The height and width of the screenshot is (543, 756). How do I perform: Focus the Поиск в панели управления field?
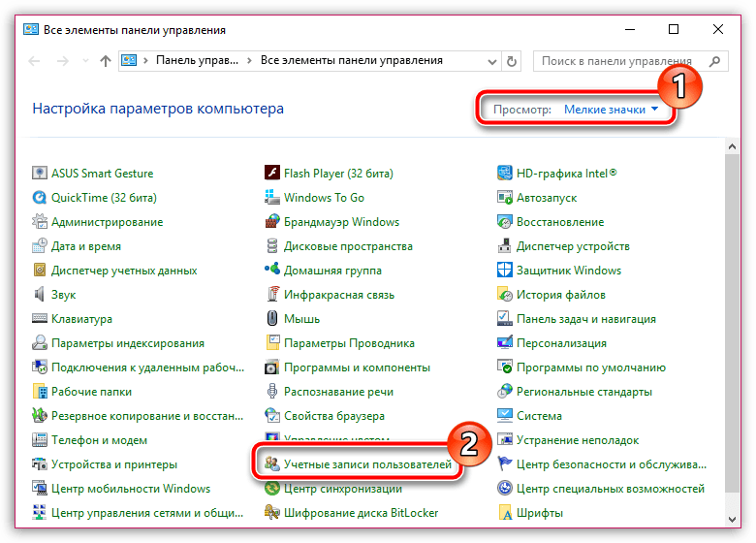tap(630, 61)
